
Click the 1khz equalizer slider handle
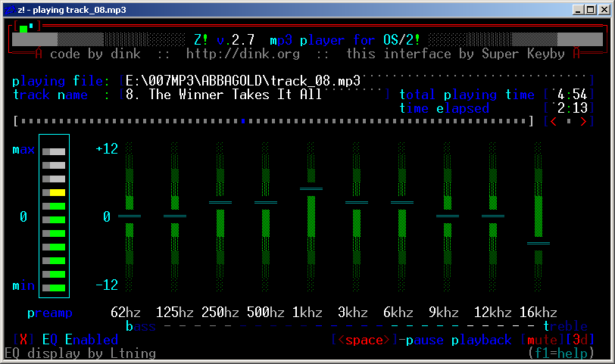click(311, 188)
